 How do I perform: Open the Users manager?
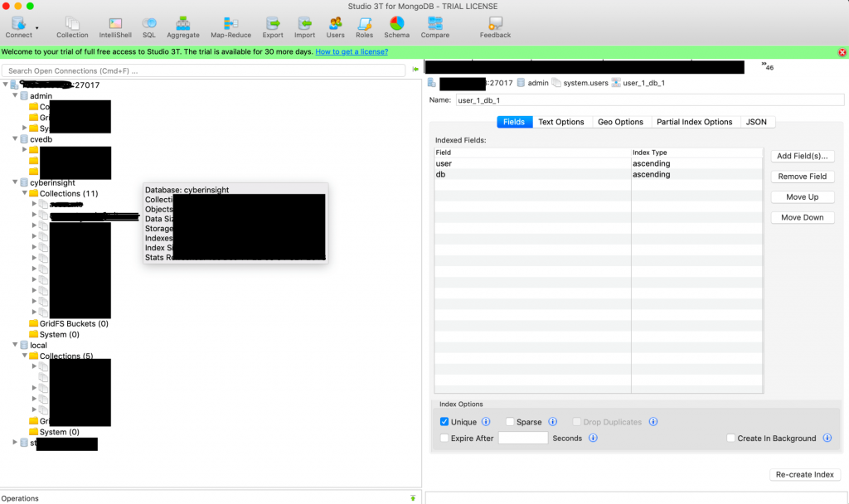click(x=335, y=27)
